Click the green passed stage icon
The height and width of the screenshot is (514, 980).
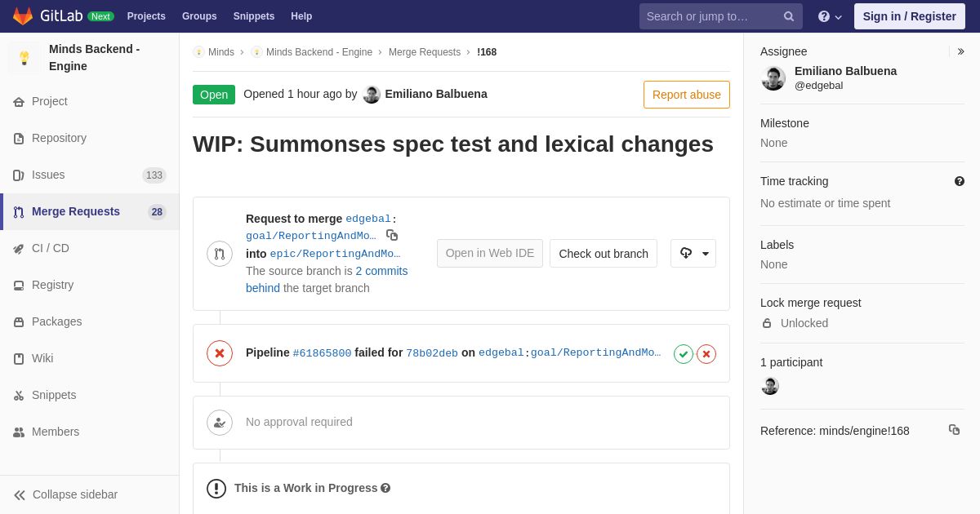point(684,354)
